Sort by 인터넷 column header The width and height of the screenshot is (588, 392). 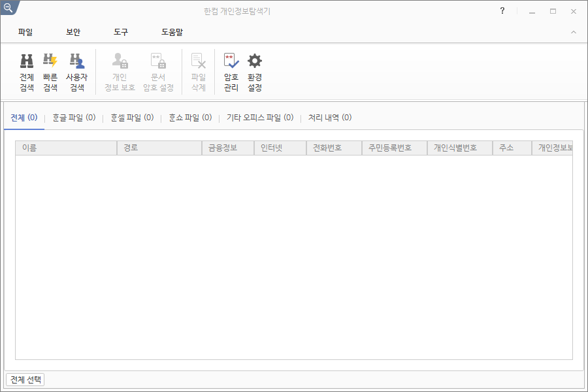280,148
